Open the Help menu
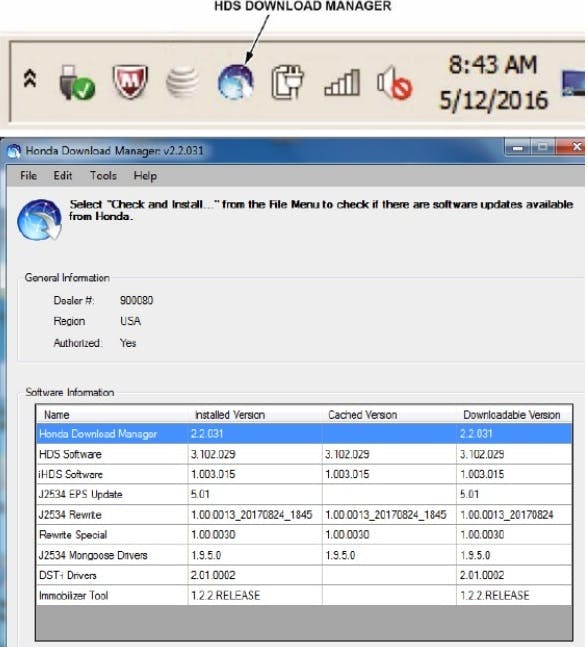The height and width of the screenshot is (647, 588). [145, 176]
